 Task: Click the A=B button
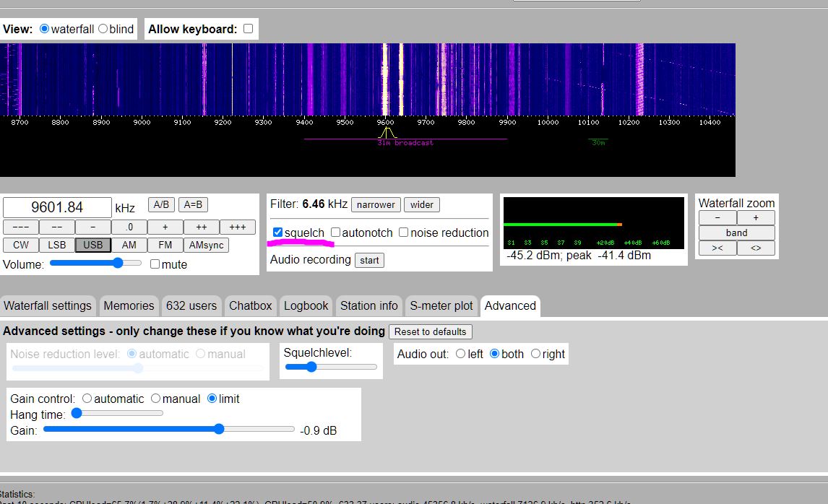pyautogui.click(x=193, y=205)
